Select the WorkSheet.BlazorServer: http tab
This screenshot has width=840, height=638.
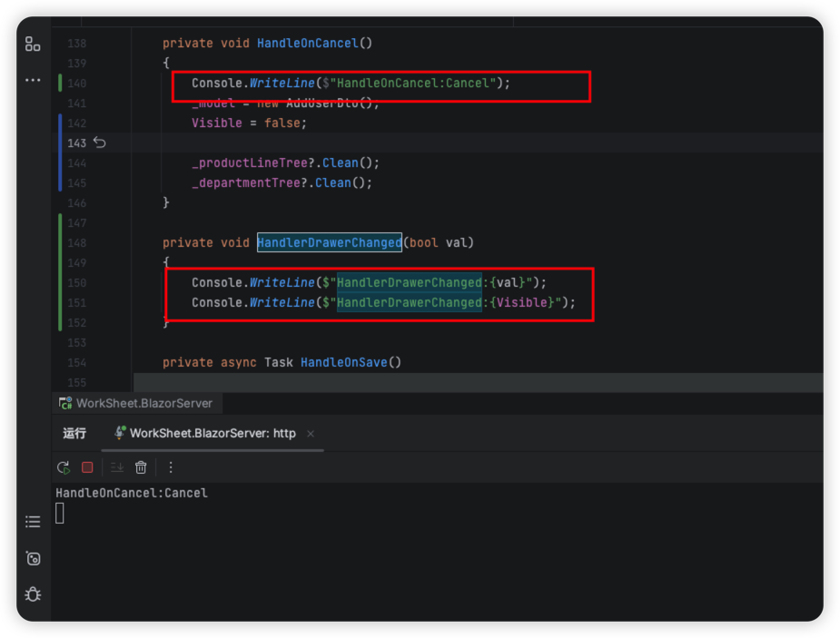coord(213,434)
